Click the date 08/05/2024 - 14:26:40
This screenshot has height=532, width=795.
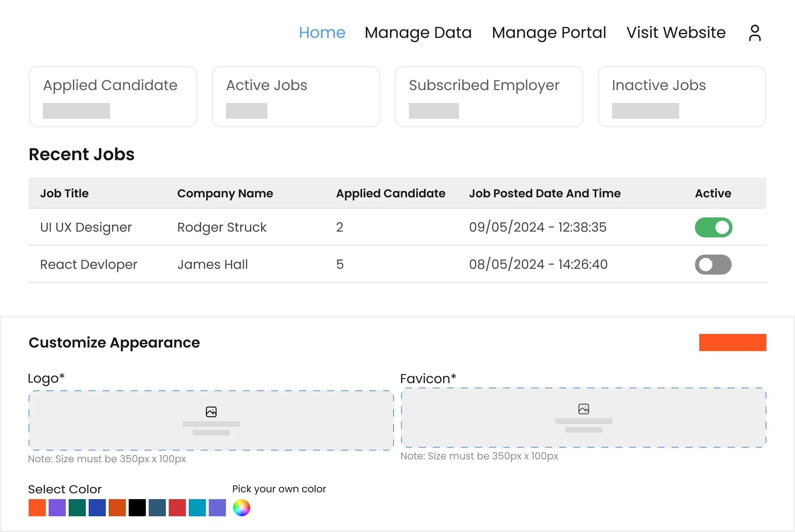(538, 265)
